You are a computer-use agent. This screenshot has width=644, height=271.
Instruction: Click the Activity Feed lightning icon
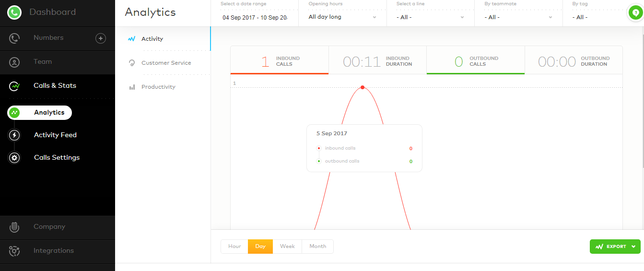pos(14,135)
